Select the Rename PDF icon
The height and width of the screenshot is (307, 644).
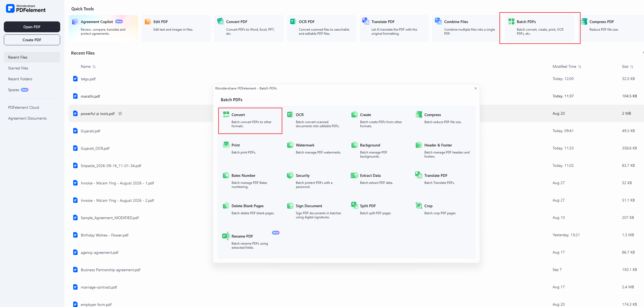[226, 236]
